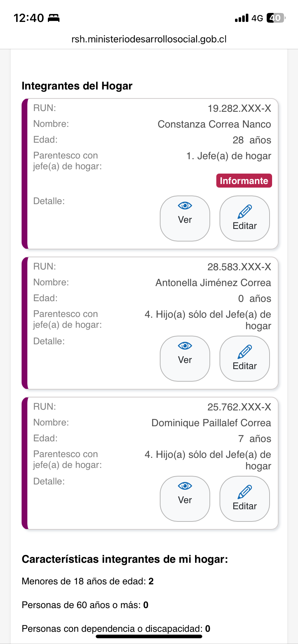This screenshot has width=298, height=644.
Task: Tap pencil icon for Antonella Jiménez Correa
Action: [245, 352]
